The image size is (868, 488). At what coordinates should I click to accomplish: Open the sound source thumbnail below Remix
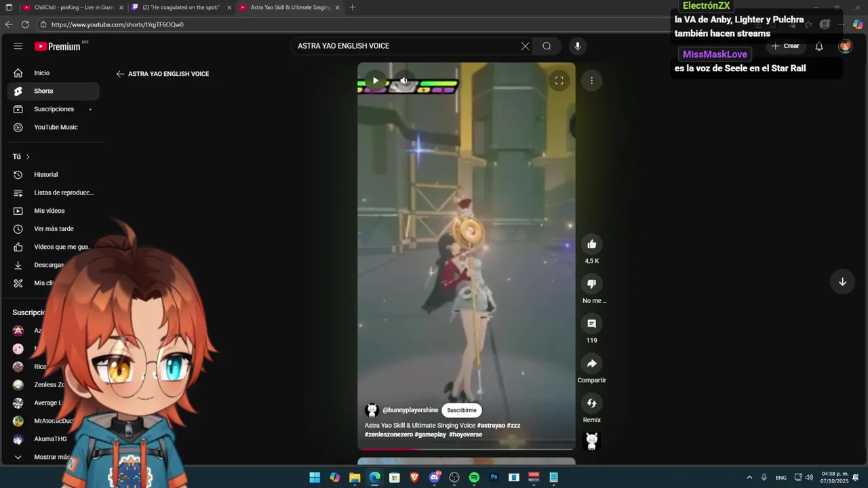pos(591,441)
